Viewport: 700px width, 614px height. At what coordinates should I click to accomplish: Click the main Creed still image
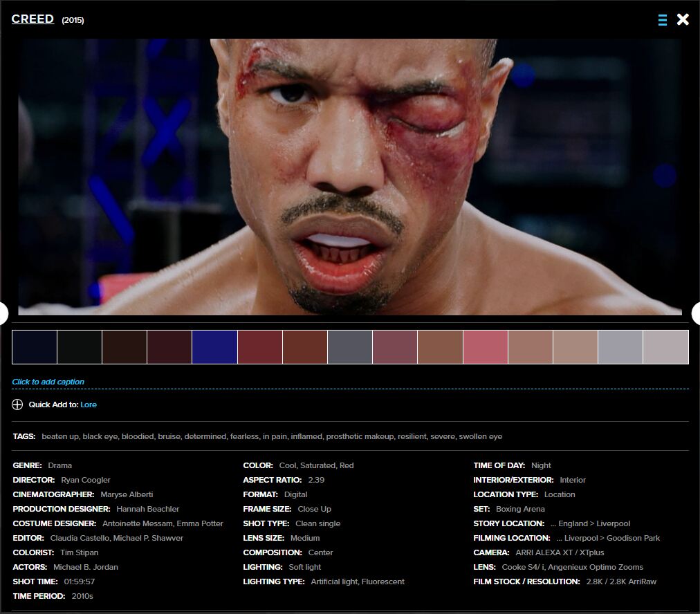click(x=349, y=176)
